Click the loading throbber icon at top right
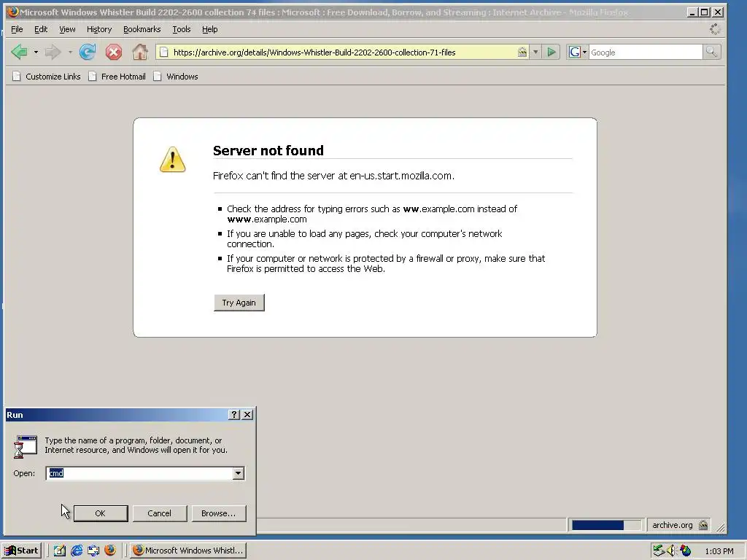The width and height of the screenshot is (747, 560). pyautogui.click(x=715, y=29)
